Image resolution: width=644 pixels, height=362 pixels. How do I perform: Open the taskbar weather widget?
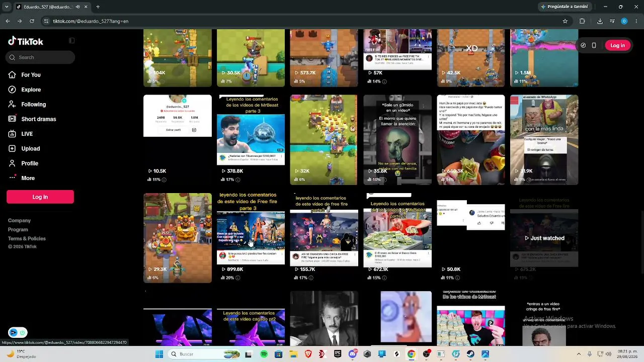[x=20, y=354]
